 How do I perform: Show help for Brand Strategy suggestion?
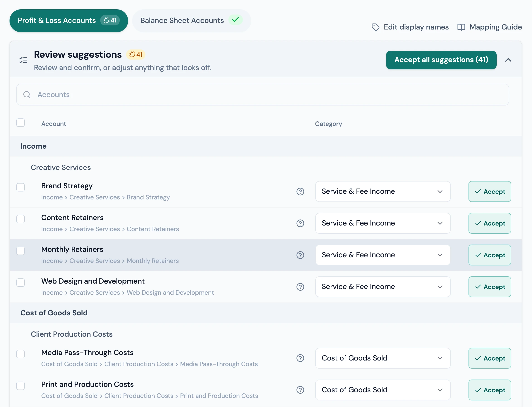click(x=300, y=192)
